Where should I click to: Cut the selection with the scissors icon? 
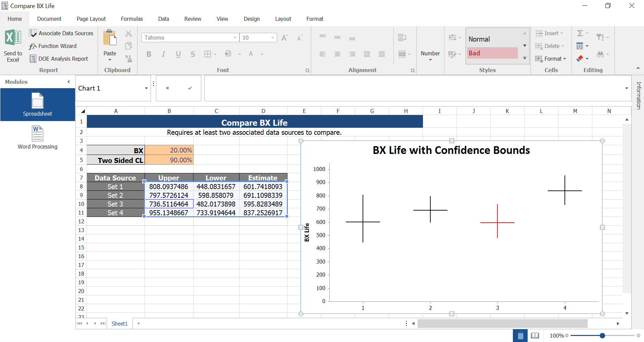129,34
